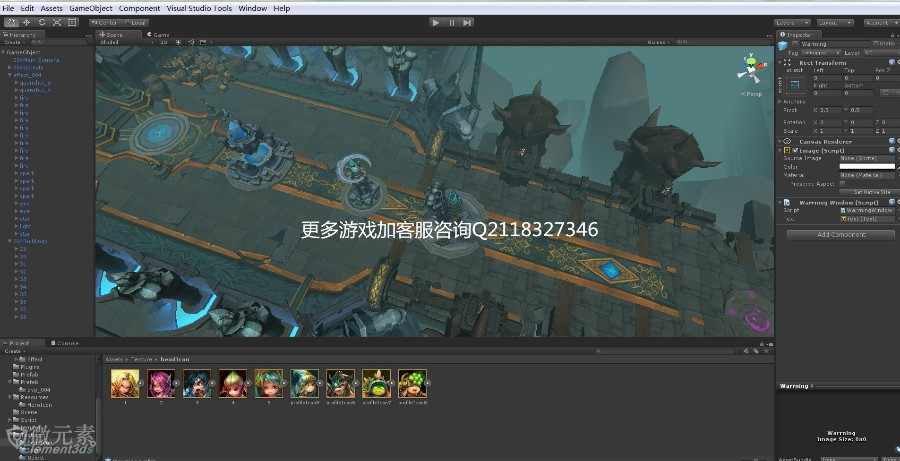The image size is (900, 461).
Task: Open the Assets menu
Action: (52, 9)
